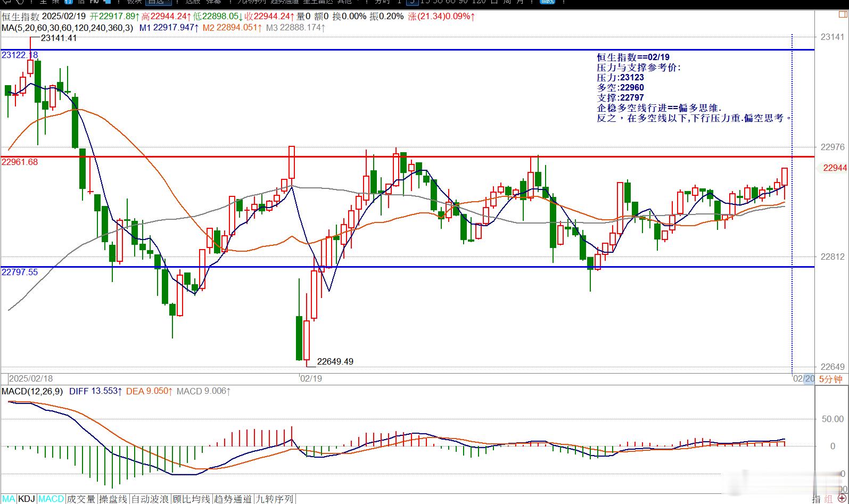
Task: Click the 23122.18 resistance line label
Action: (x=20, y=55)
